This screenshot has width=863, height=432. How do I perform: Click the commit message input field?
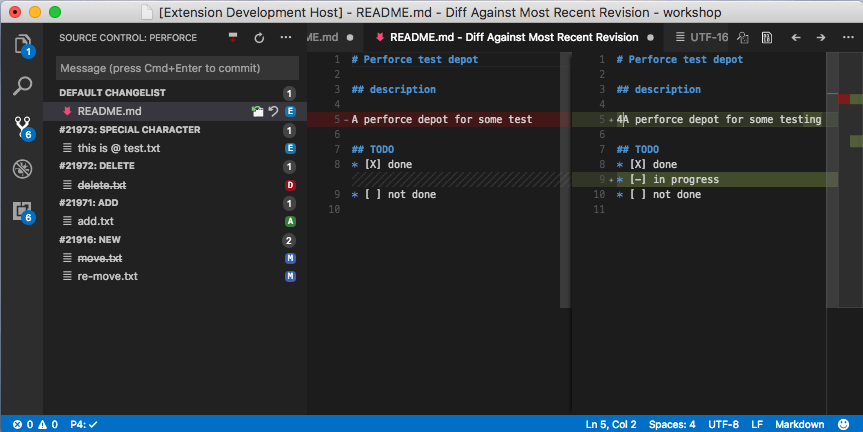(177, 68)
